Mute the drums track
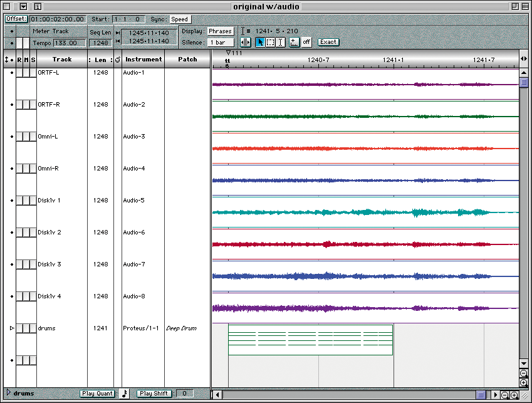532x403 pixels. (x=26, y=328)
